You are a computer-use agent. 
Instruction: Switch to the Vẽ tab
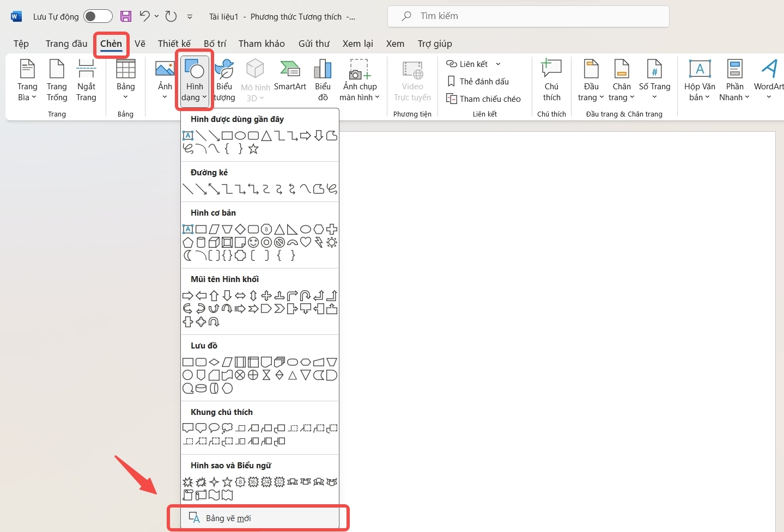[x=140, y=44]
